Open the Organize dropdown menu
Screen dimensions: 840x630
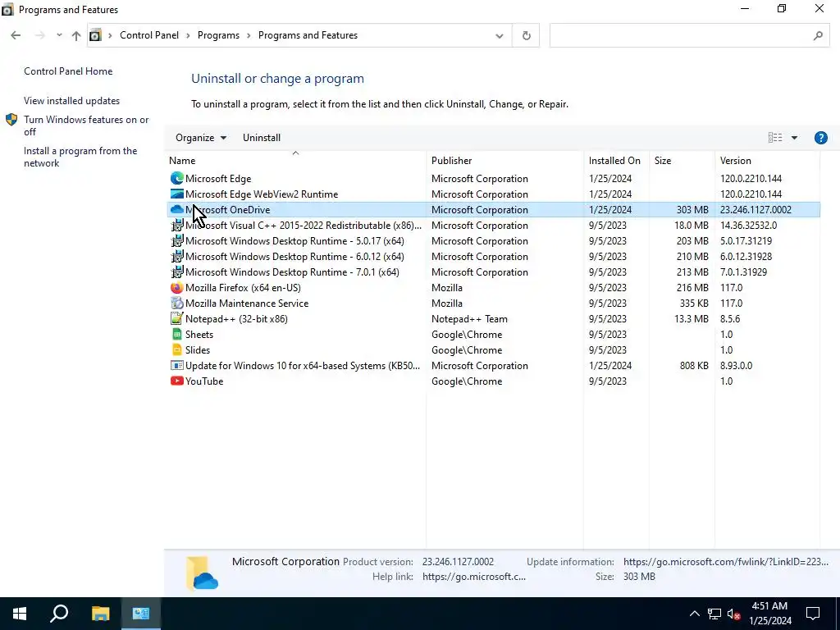tap(201, 138)
